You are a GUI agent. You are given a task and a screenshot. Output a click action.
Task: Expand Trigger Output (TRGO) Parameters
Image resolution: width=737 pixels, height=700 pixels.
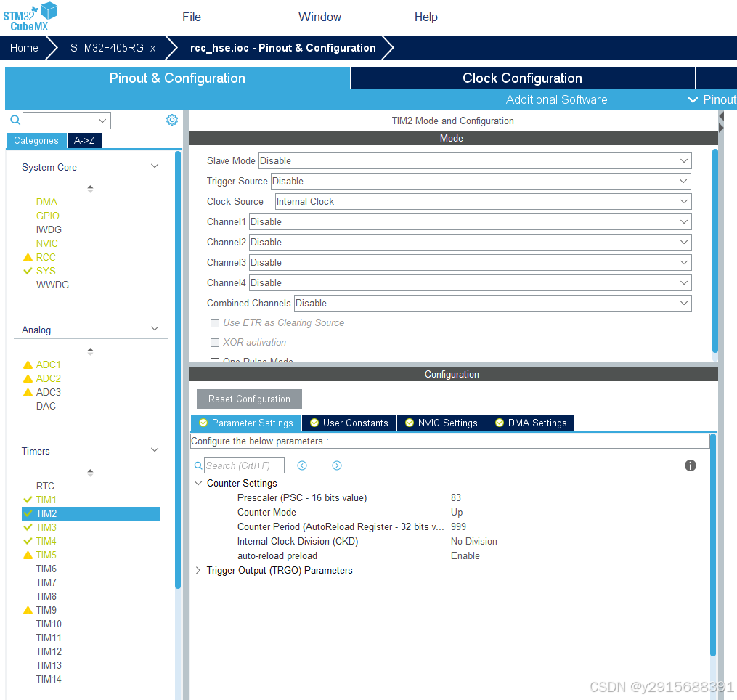[198, 570]
